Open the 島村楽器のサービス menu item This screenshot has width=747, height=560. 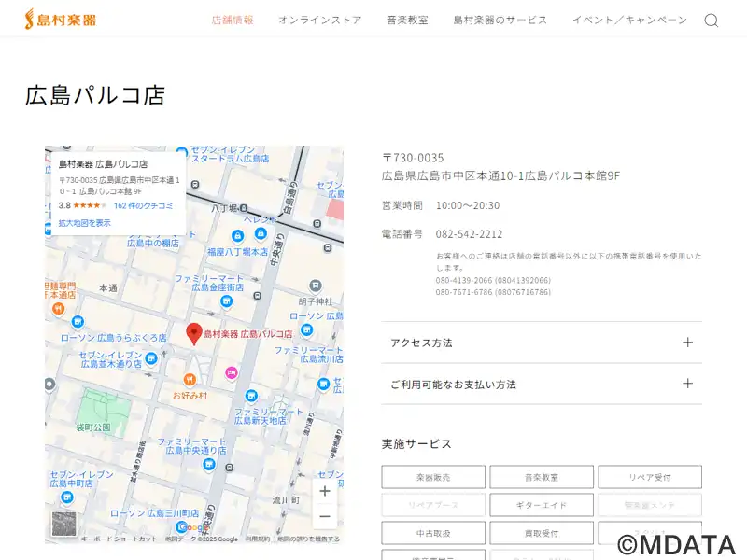pos(500,20)
